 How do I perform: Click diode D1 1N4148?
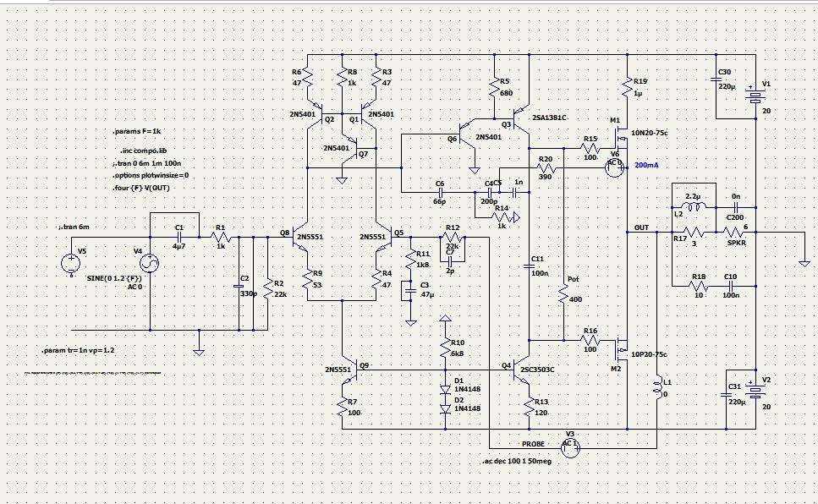click(x=445, y=389)
